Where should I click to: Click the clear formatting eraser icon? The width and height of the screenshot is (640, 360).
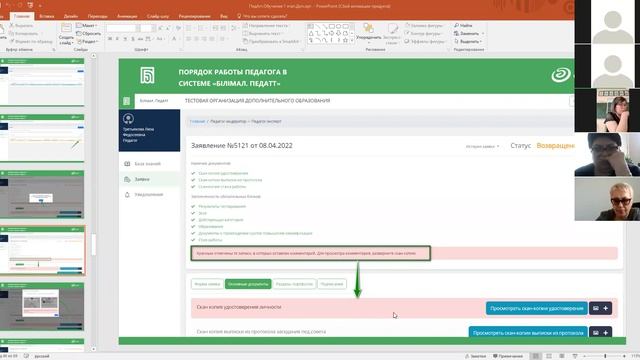[x=178, y=28]
